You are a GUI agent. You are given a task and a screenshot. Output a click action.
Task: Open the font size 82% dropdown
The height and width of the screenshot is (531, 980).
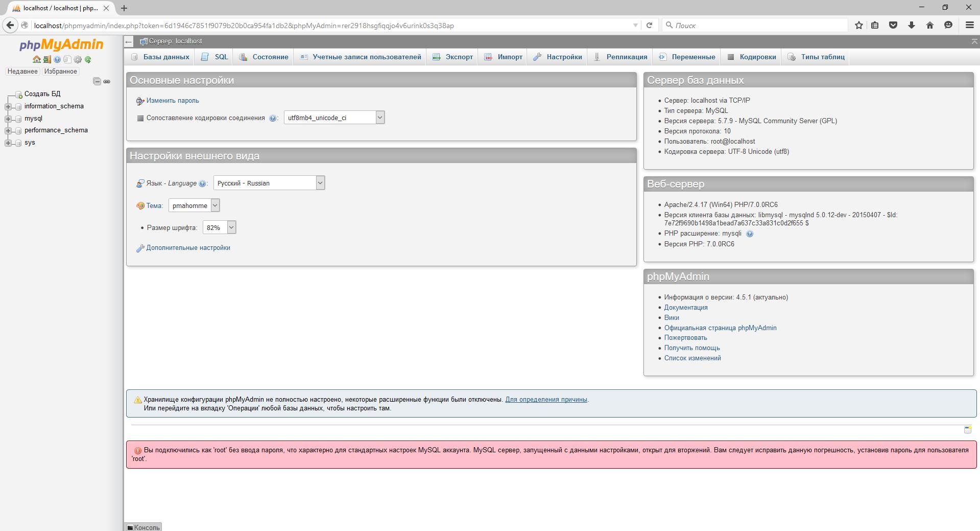point(219,227)
